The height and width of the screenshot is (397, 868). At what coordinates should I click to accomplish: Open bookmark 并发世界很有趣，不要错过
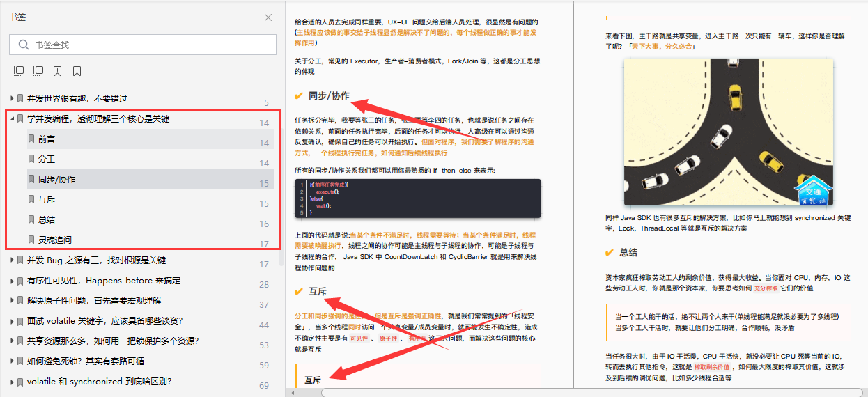tap(77, 99)
